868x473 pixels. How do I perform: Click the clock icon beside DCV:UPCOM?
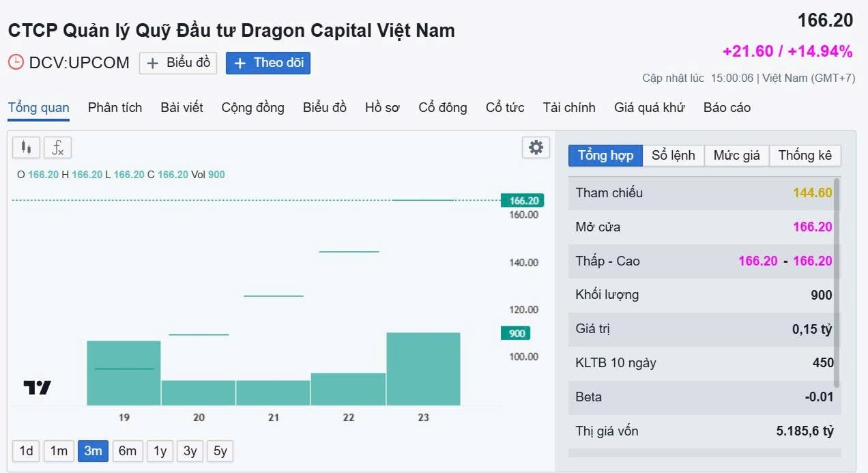(16, 63)
